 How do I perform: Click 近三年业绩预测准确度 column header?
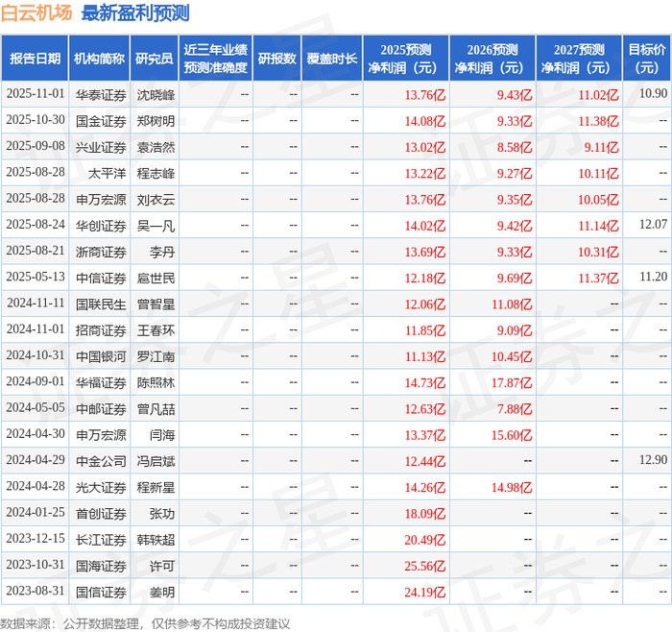pyautogui.click(x=216, y=59)
